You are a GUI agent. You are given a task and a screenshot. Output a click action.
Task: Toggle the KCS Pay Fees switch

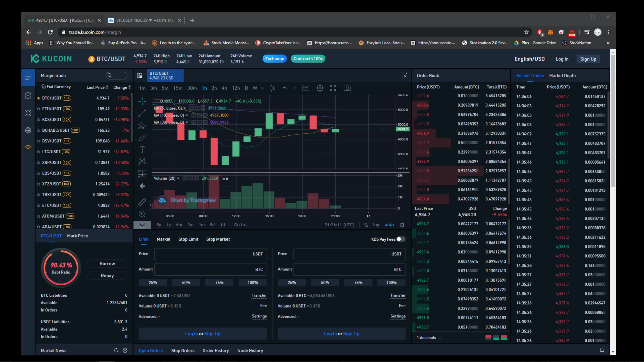coord(401,239)
